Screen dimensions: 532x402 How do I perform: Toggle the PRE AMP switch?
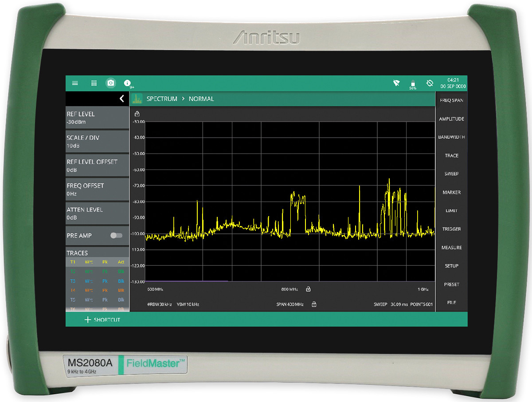[x=116, y=235]
